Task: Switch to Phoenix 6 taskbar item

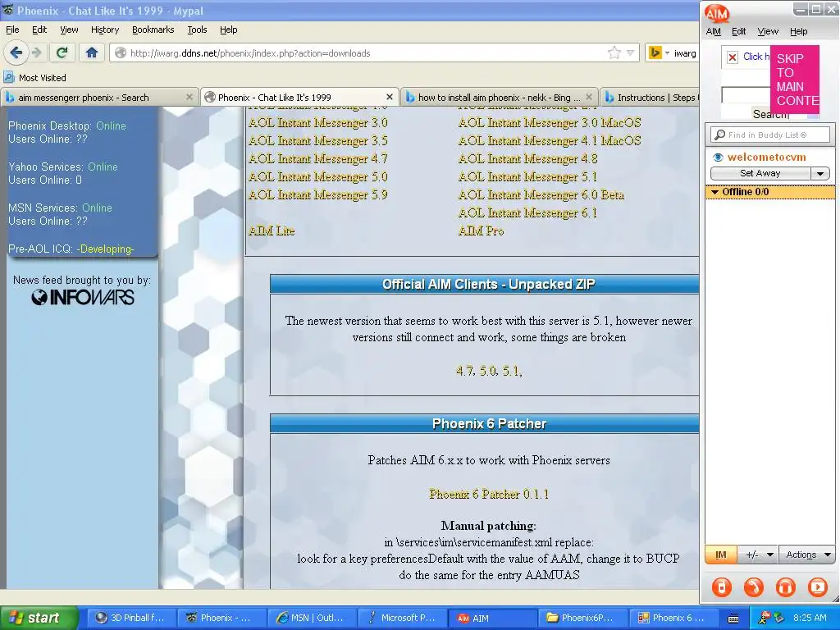Action: click(x=673, y=618)
